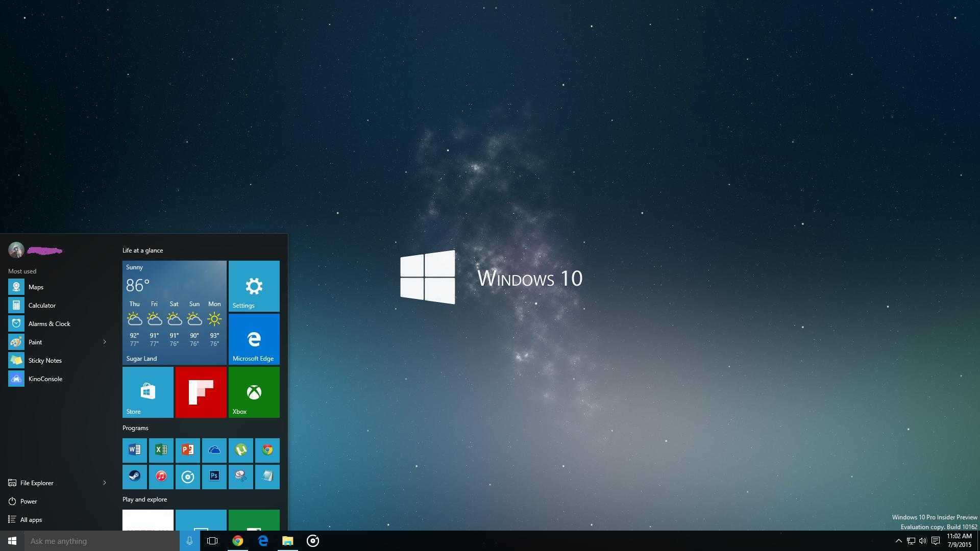Open the Settings tile
The height and width of the screenshot is (551, 980).
tap(254, 286)
